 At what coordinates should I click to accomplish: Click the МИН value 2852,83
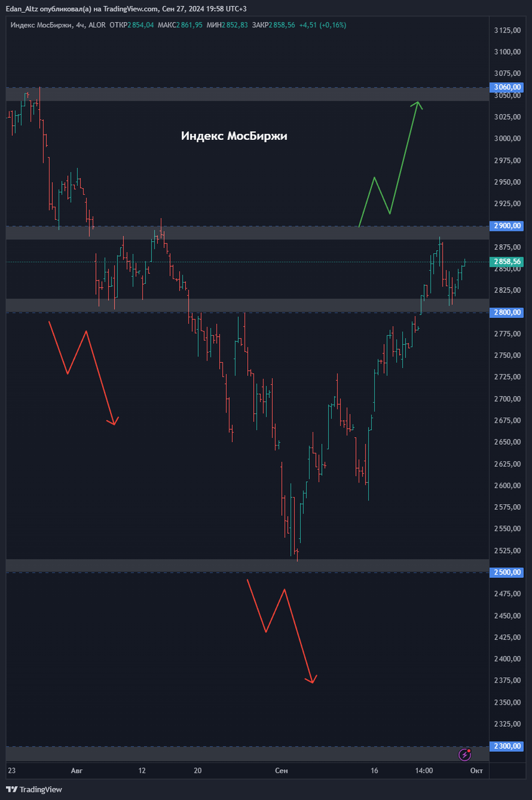pyautogui.click(x=235, y=25)
